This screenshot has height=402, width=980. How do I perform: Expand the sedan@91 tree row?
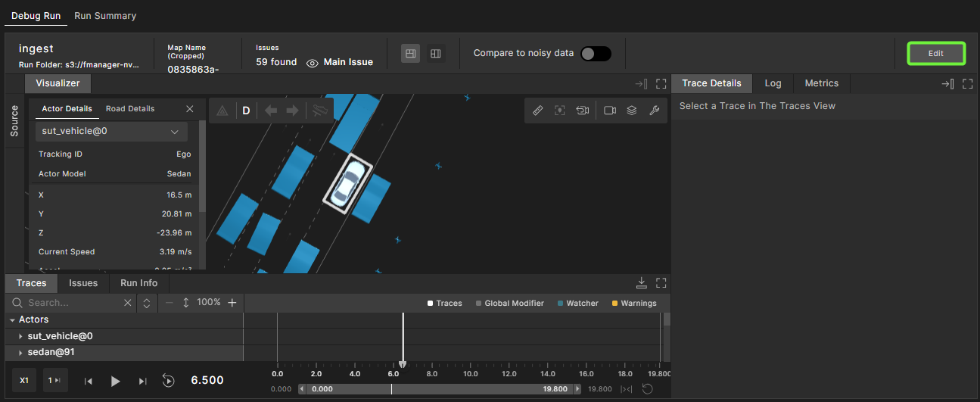pyautogui.click(x=20, y=353)
